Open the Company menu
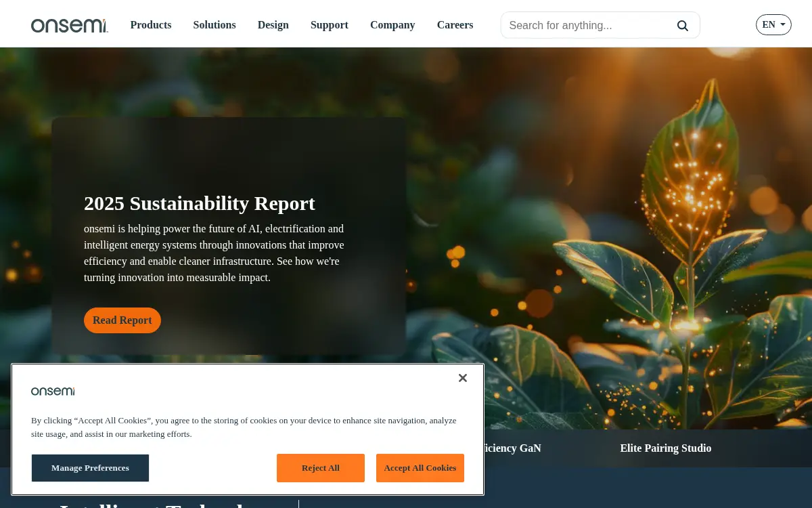812x508 pixels. pyautogui.click(x=392, y=25)
